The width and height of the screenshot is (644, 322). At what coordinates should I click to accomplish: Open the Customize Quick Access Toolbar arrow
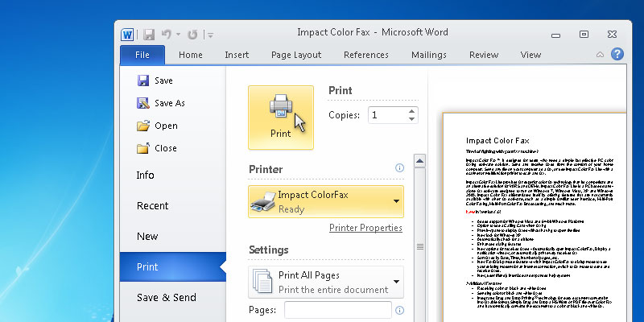tap(210, 35)
